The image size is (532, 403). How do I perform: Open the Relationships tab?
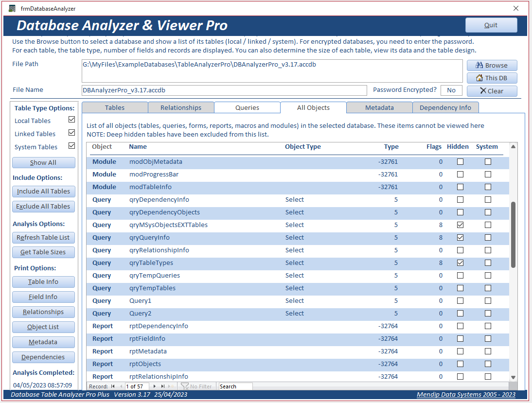pos(181,107)
